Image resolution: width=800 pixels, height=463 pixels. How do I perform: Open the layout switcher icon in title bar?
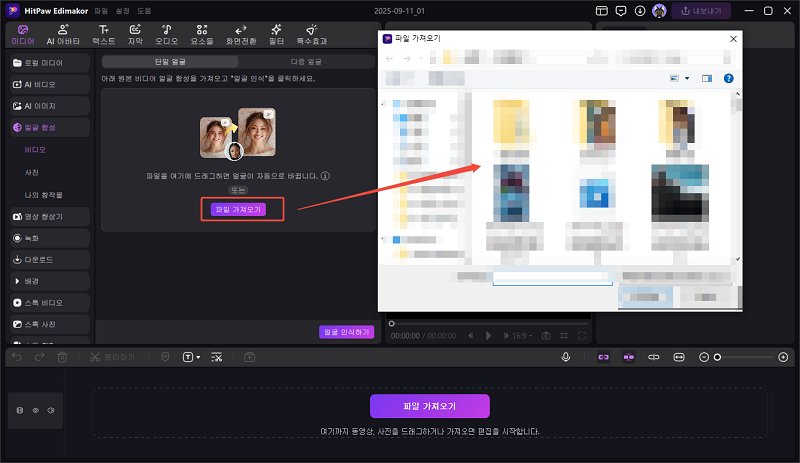point(602,11)
